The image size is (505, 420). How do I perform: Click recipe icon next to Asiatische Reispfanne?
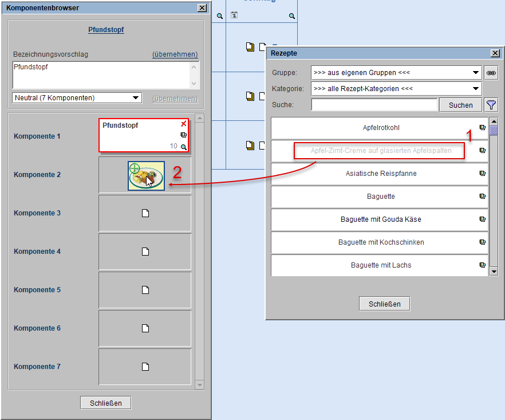[482, 173]
